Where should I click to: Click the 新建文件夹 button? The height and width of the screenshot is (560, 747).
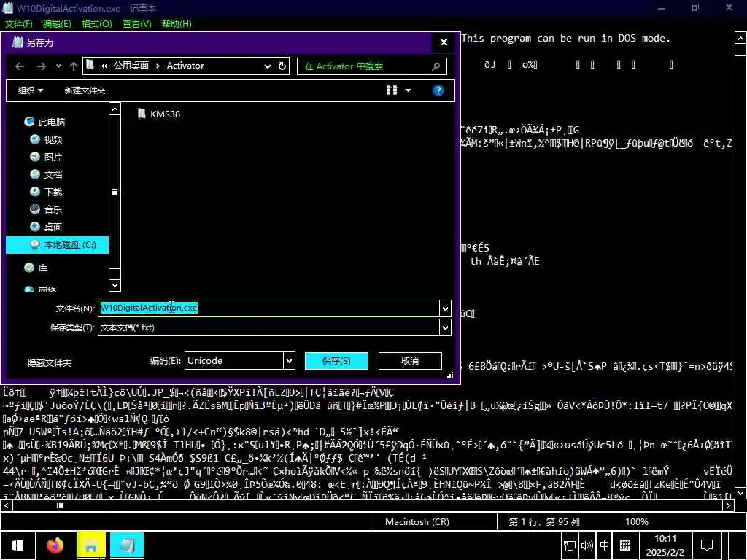[x=85, y=90]
